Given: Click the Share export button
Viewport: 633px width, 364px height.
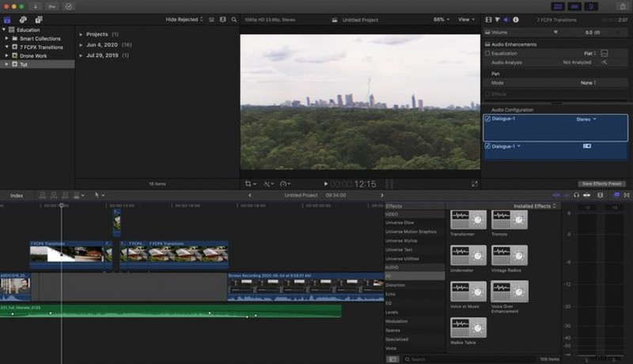Looking at the screenshot, I should (x=622, y=6).
